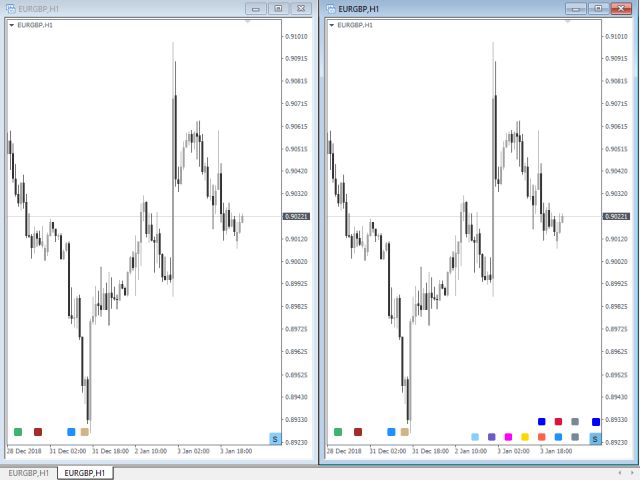
Task: Click '3 Jan 02:00' on right time axis
Action: coord(513,451)
